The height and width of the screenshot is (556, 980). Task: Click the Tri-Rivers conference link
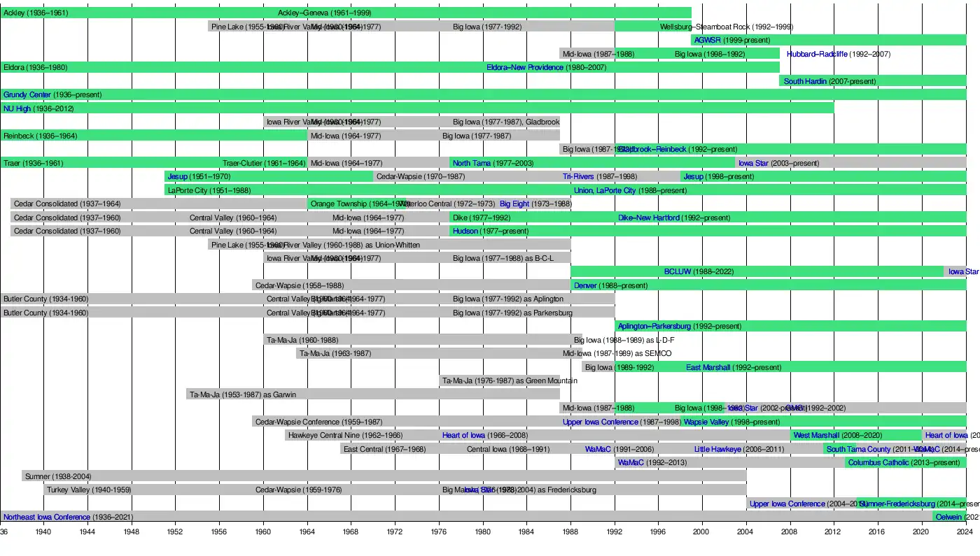click(577, 176)
